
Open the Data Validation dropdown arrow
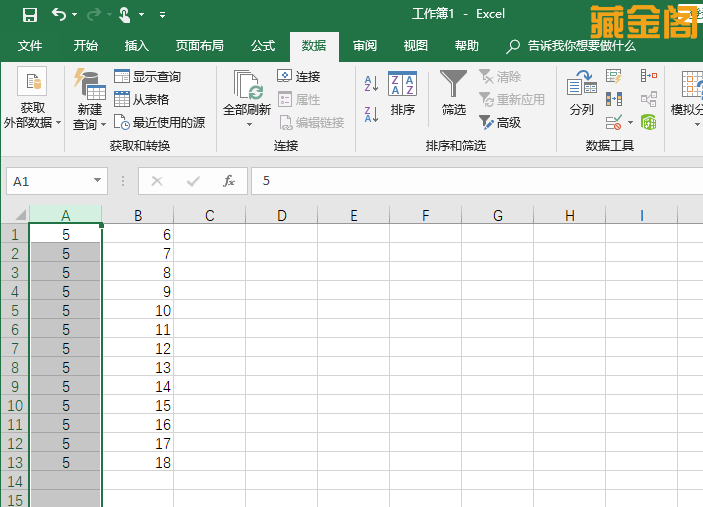click(630, 122)
